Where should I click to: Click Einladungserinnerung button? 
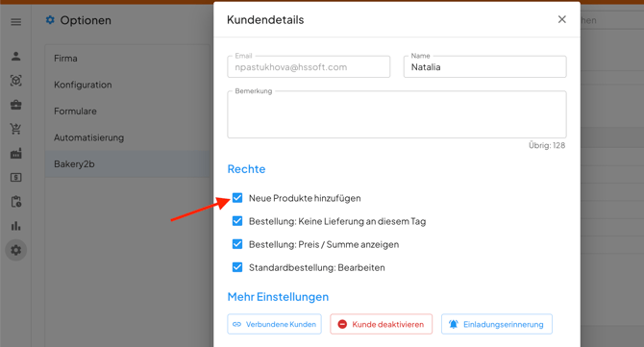click(497, 324)
